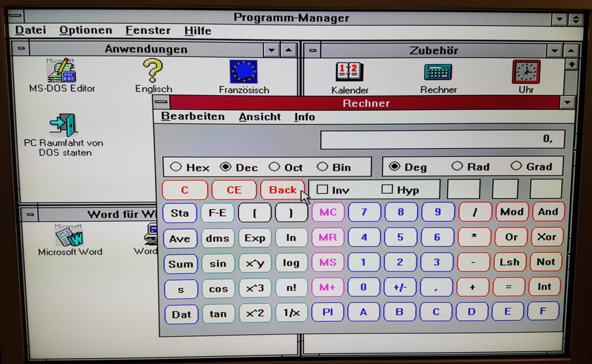Click the Mod button
592x364 pixels.
click(x=512, y=212)
